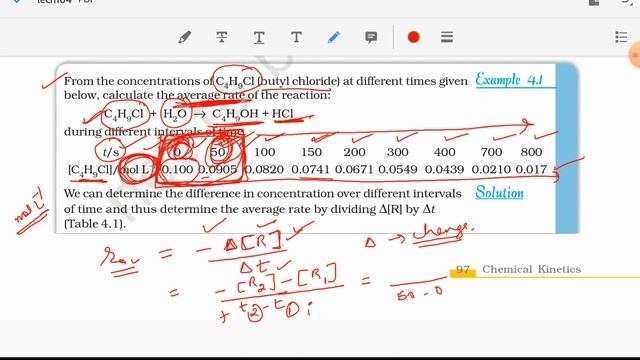The image size is (640, 360).
Task: Click concentration value 0.100
Action: 178,169
